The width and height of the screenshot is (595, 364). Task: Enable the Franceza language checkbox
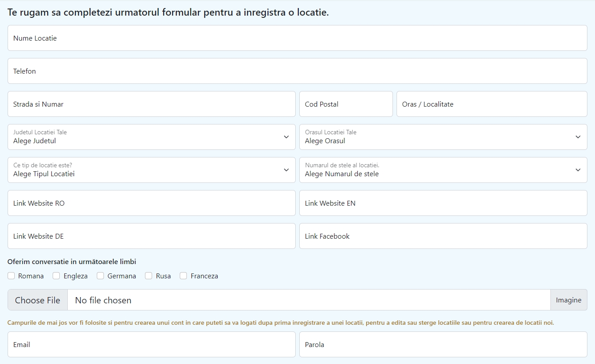183,276
